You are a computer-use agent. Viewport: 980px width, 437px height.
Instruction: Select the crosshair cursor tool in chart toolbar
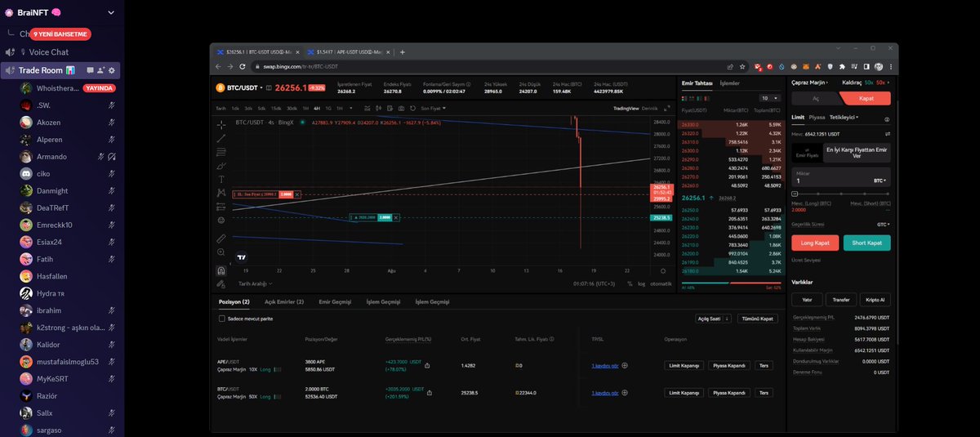[x=220, y=125]
